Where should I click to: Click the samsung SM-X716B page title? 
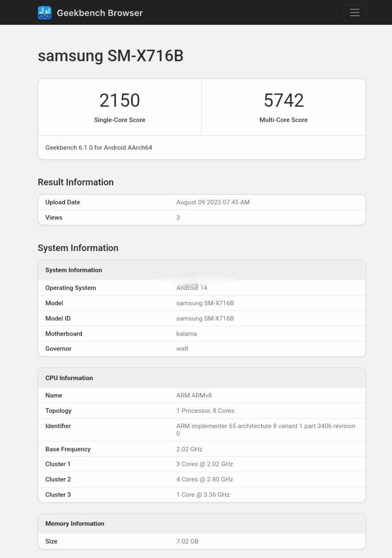pyautogui.click(x=111, y=56)
